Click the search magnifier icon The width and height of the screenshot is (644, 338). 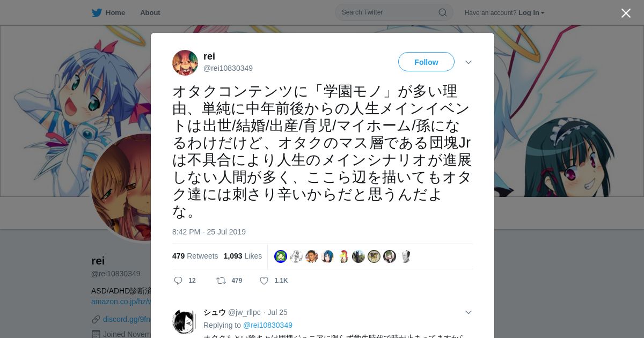[x=443, y=13]
